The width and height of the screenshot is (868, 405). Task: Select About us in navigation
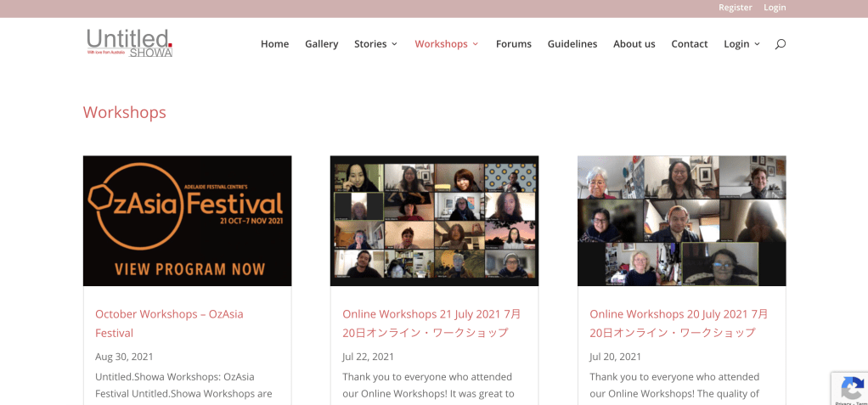tap(634, 44)
